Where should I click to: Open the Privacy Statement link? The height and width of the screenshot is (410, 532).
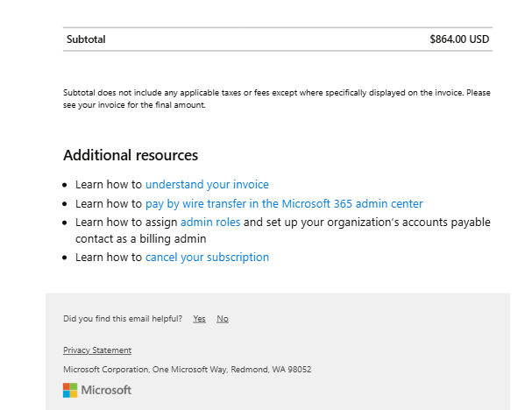click(x=97, y=350)
